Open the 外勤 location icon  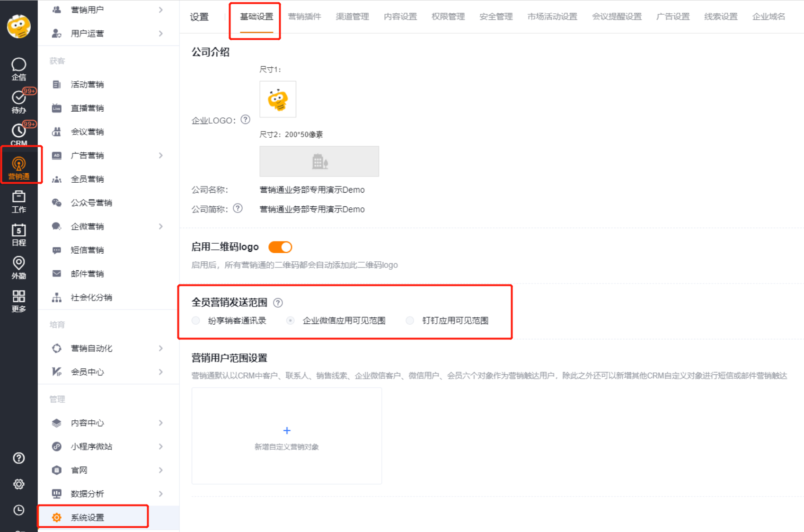click(18, 268)
